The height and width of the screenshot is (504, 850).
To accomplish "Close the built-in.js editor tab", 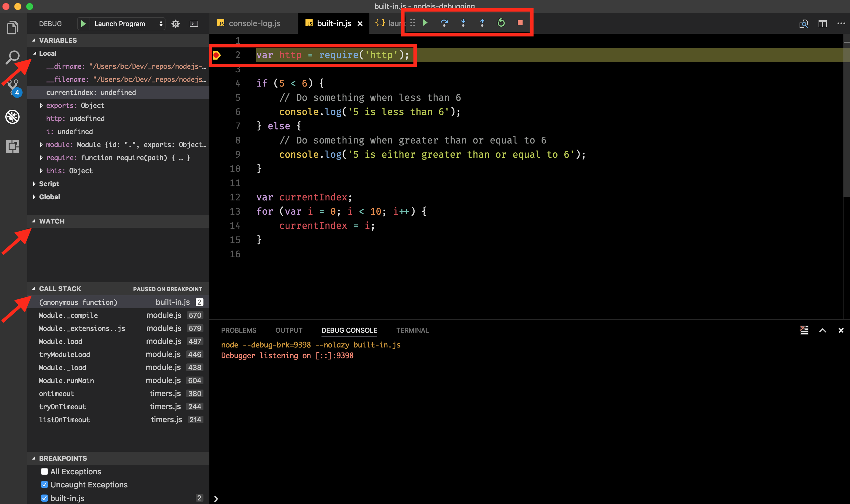I will (360, 24).
